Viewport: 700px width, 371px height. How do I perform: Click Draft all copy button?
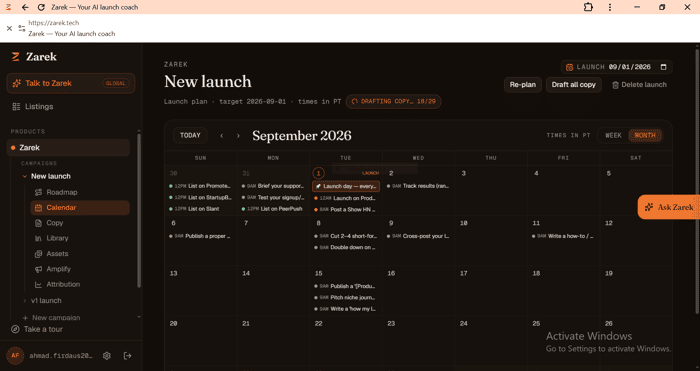[574, 85]
